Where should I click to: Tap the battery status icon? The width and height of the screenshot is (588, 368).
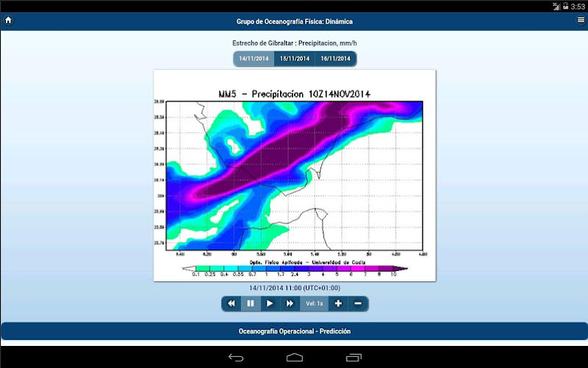tap(565, 6)
